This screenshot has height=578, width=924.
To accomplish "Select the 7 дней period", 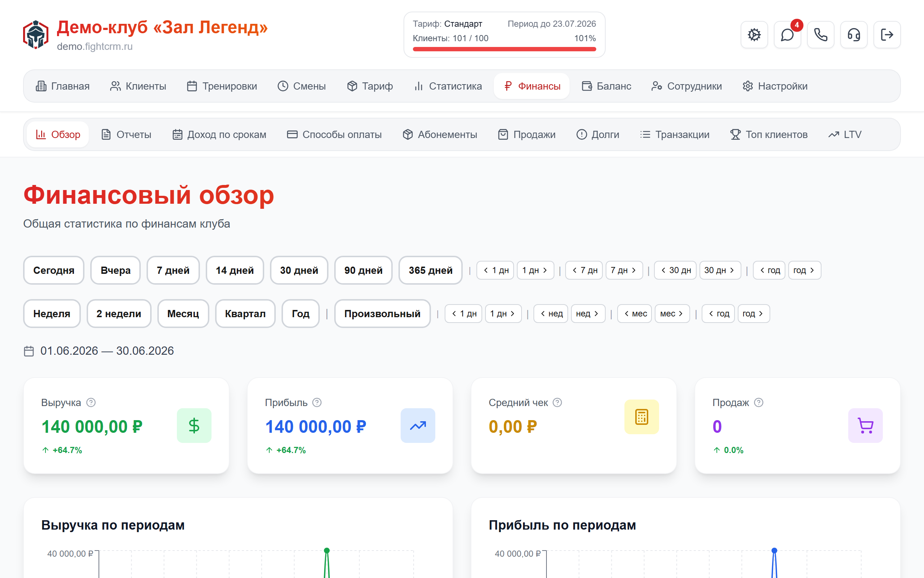I will coord(173,270).
